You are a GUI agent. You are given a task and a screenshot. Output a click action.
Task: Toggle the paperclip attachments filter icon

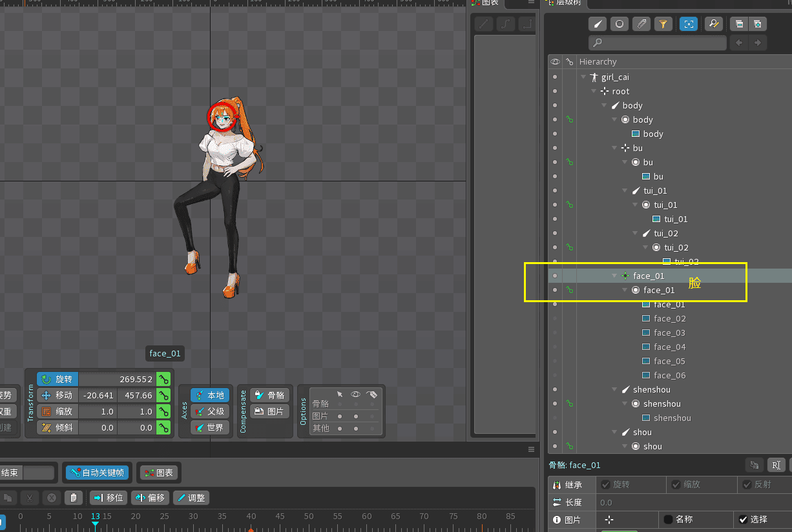[641, 24]
